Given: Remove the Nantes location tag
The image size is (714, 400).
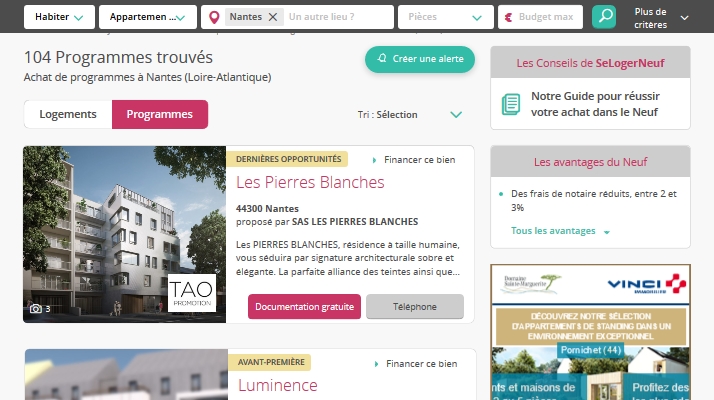Looking at the screenshot, I should 273,17.
